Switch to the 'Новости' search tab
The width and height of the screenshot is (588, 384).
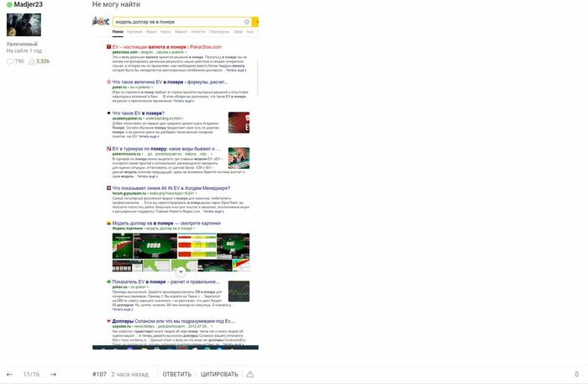point(198,32)
